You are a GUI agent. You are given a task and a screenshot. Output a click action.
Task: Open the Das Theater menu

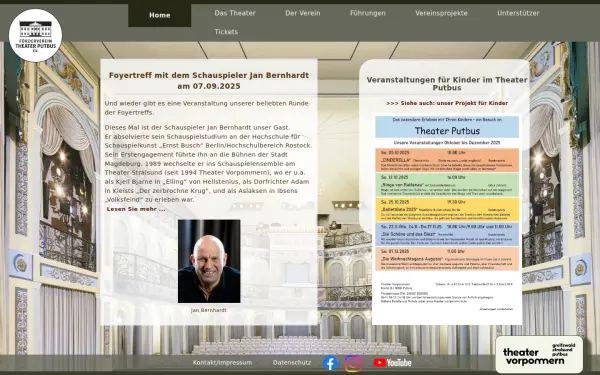[235, 13]
